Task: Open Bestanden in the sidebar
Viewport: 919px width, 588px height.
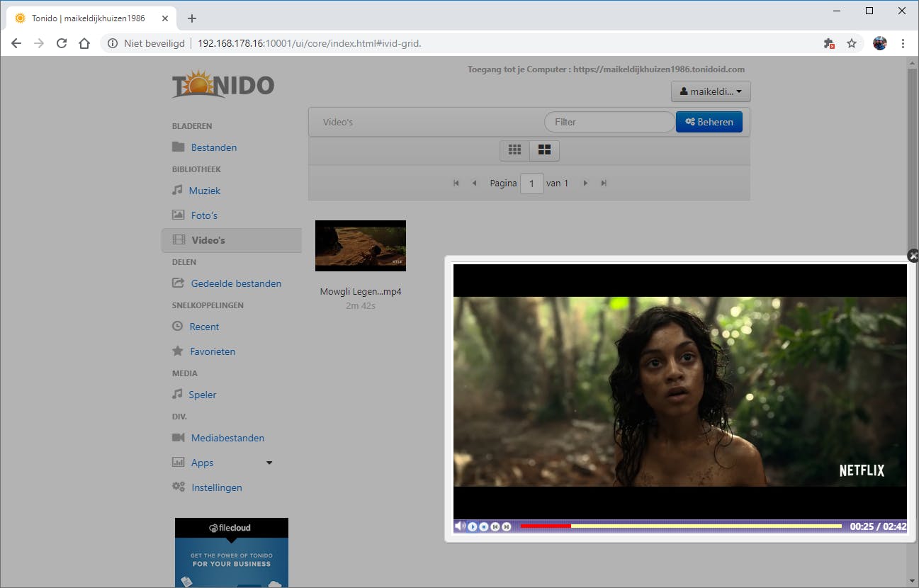Action: coord(214,147)
